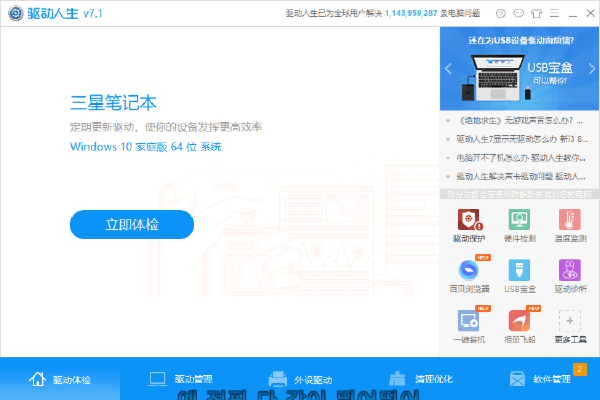Open the skin shirt icon
This screenshot has height=400, width=600.
pos(536,14)
